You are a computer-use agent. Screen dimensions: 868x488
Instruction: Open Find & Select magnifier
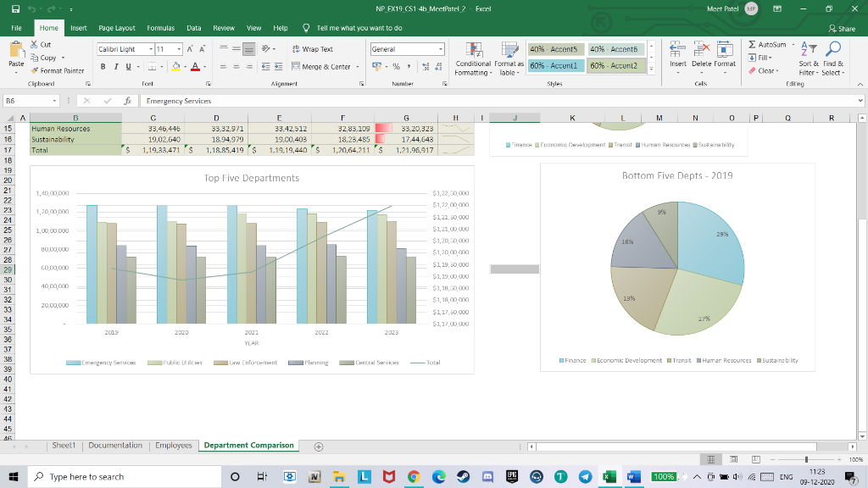point(832,59)
